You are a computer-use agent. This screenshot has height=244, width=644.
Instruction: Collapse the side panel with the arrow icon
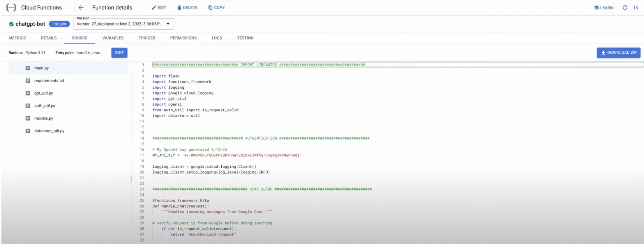click(x=636, y=8)
